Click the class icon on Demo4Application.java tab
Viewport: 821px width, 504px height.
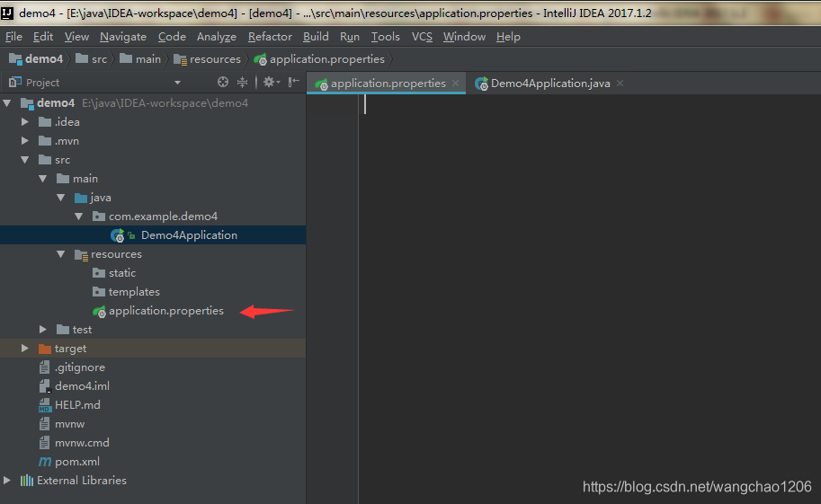(481, 84)
